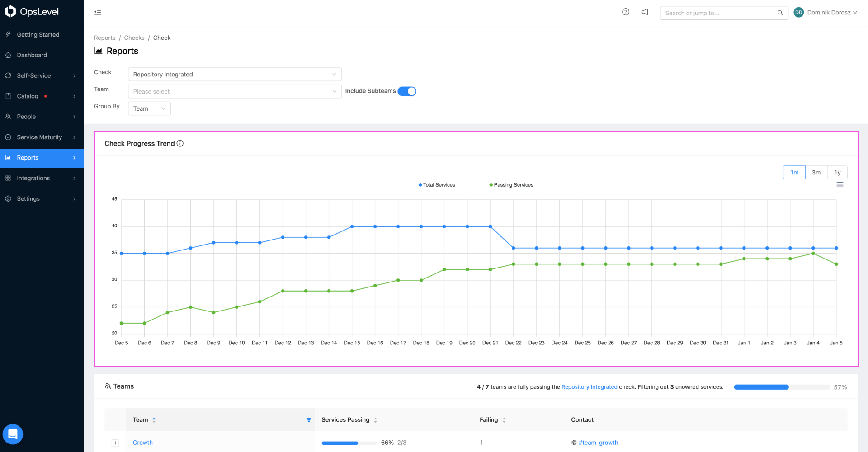The height and width of the screenshot is (452, 868).
Task: Toggle Passing Services legend series
Action: coord(511,185)
